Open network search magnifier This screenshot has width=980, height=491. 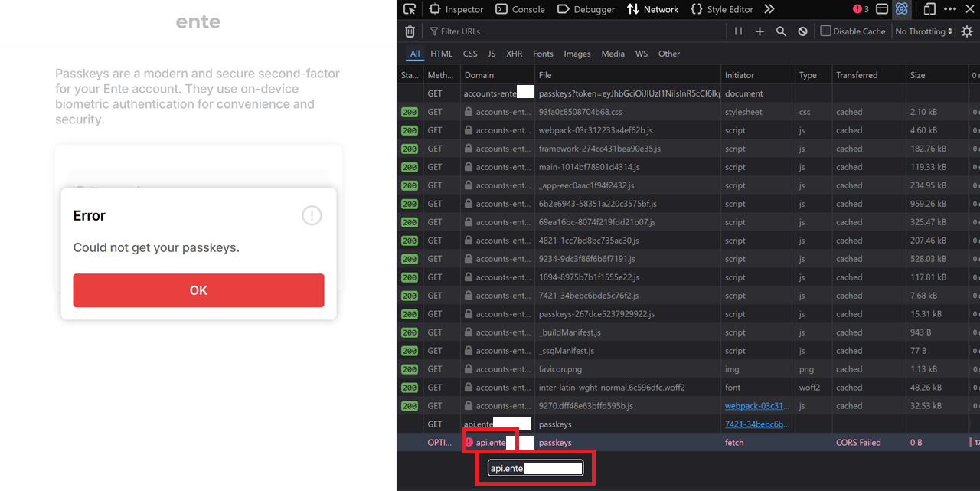[781, 31]
